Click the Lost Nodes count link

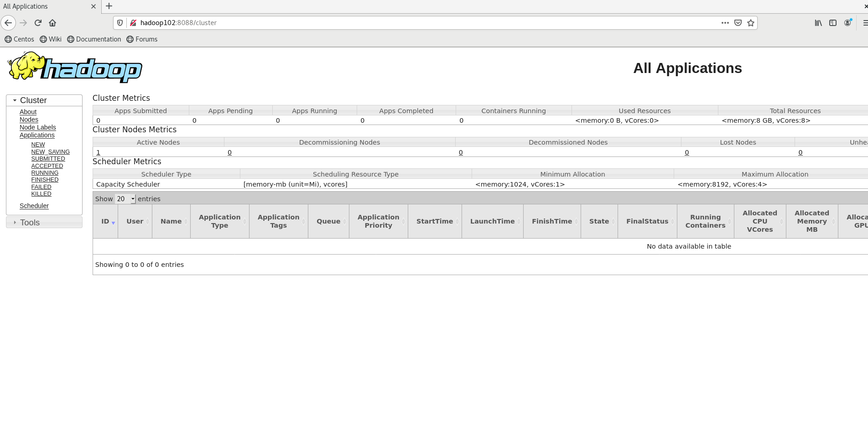pyautogui.click(x=687, y=152)
